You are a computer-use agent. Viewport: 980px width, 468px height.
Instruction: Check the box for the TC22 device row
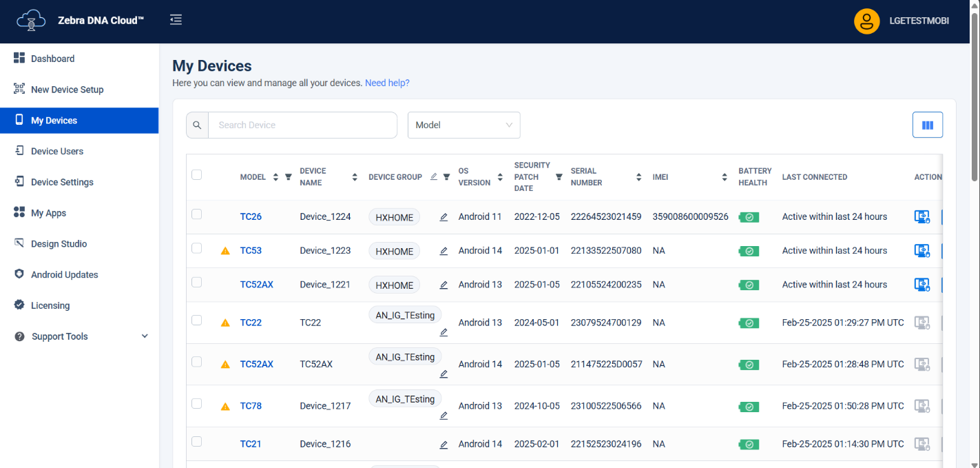tap(197, 320)
